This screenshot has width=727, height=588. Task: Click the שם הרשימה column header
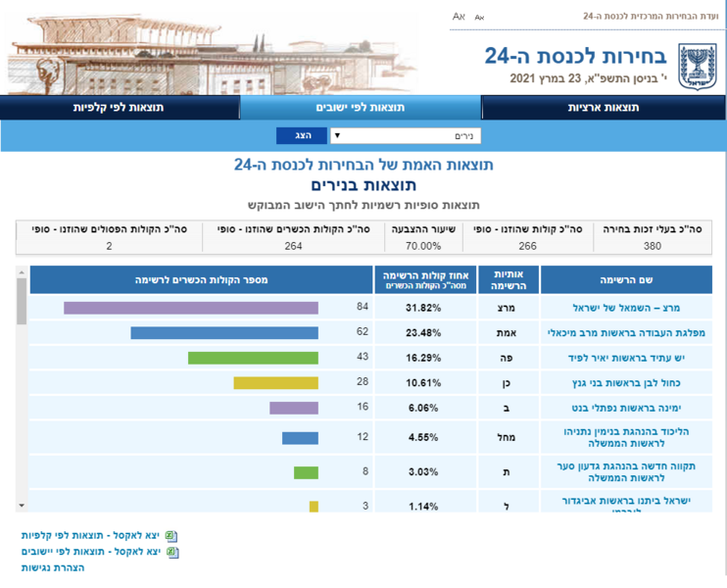626,279
